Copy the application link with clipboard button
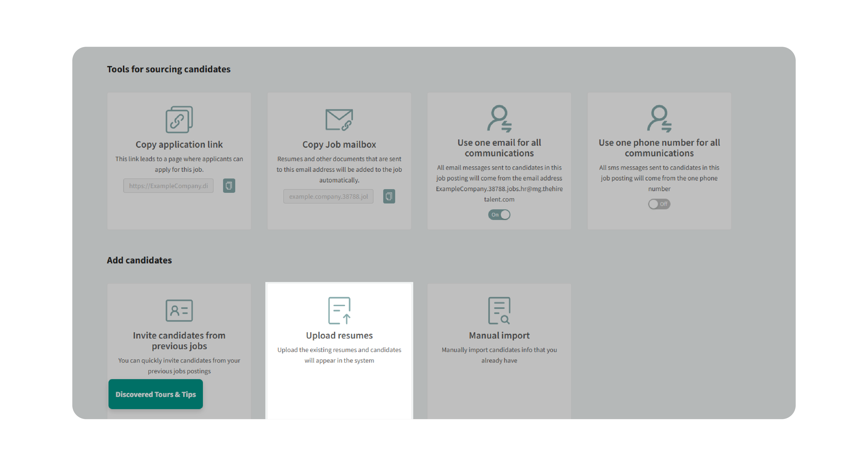Image resolution: width=868 pixels, height=466 pixels. [x=229, y=185]
